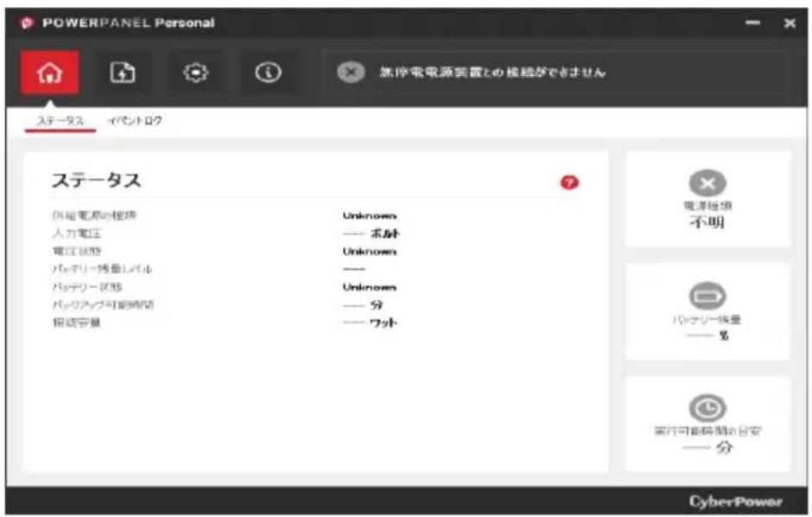
Task: Select the ステータス tab
Action: pyautogui.click(x=60, y=121)
